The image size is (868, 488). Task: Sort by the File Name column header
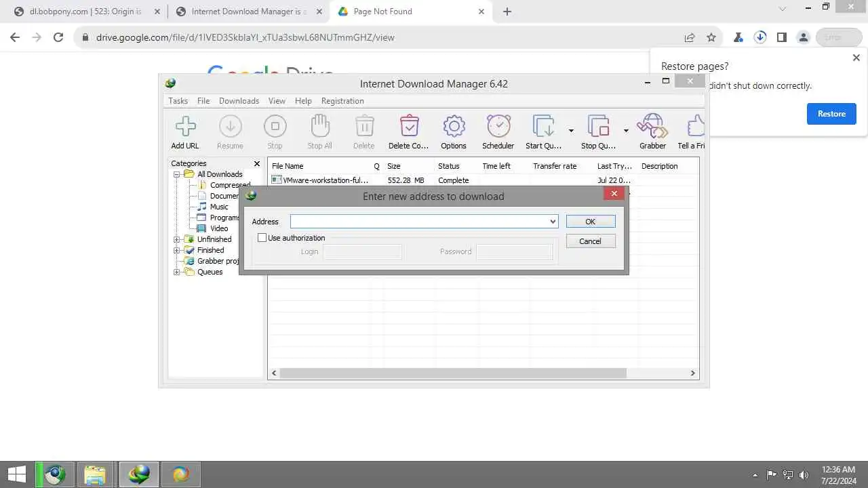point(319,166)
